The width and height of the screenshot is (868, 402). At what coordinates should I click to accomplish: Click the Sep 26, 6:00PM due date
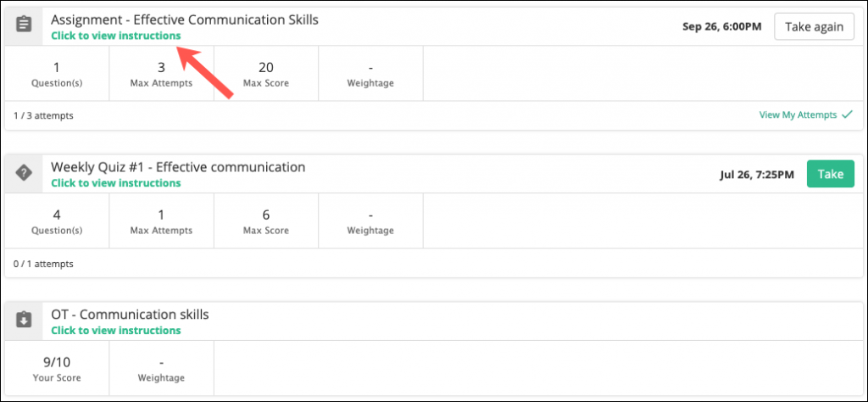pos(722,26)
